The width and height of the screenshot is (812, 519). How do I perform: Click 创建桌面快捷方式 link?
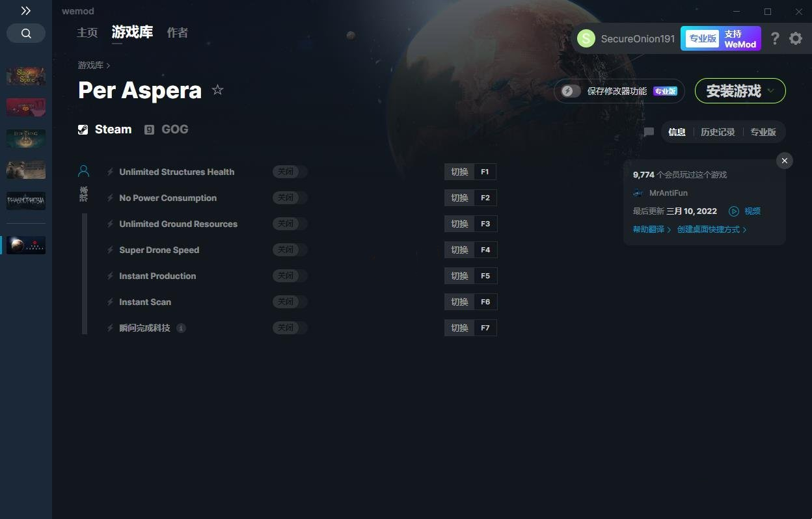click(x=712, y=230)
